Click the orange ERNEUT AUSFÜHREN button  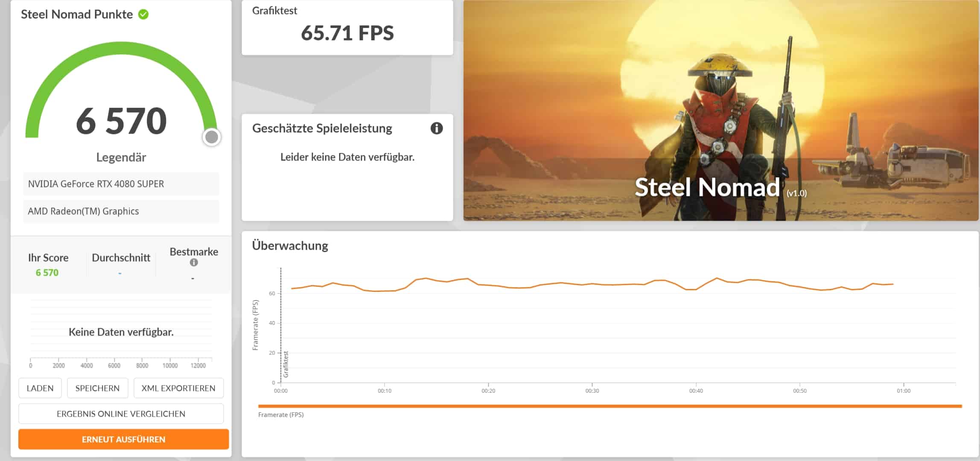pyautogui.click(x=123, y=439)
